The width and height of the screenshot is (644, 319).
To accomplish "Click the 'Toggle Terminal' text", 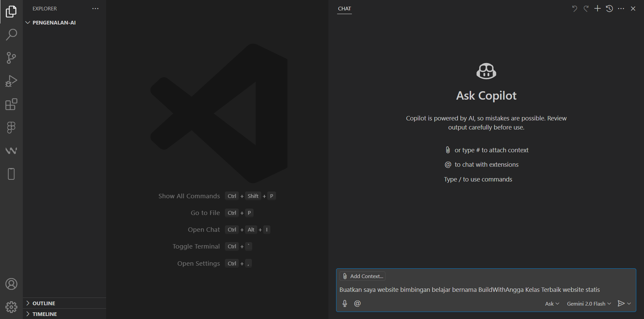I will pos(196,247).
